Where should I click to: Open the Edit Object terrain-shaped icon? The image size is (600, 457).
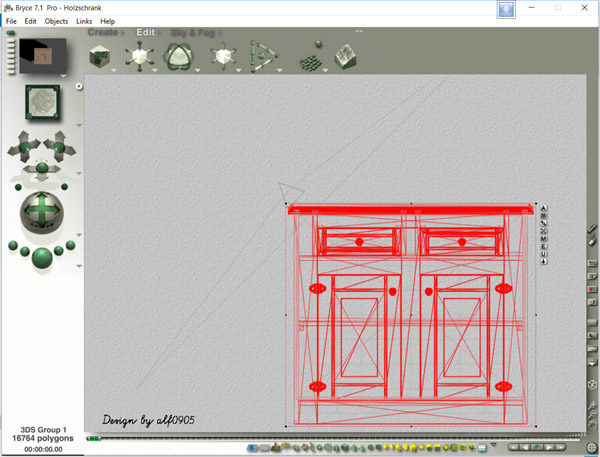point(346,57)
